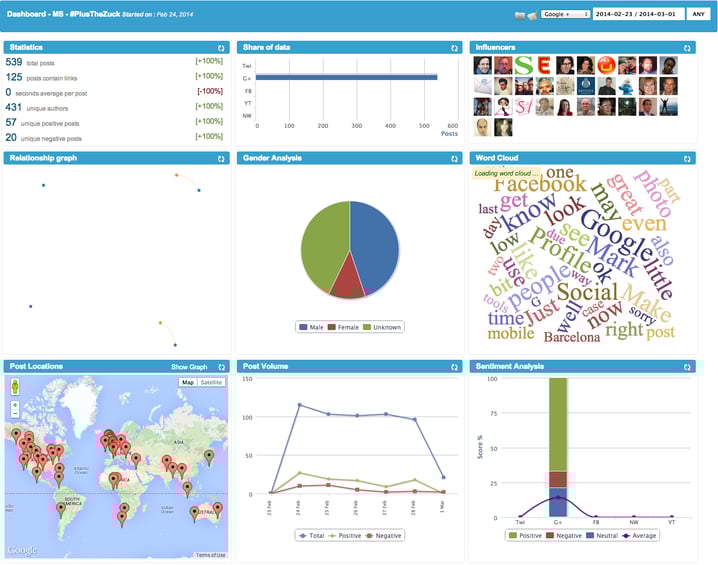
Task: Click the G+ bar in Share of data
Action: tap(347, 77)
